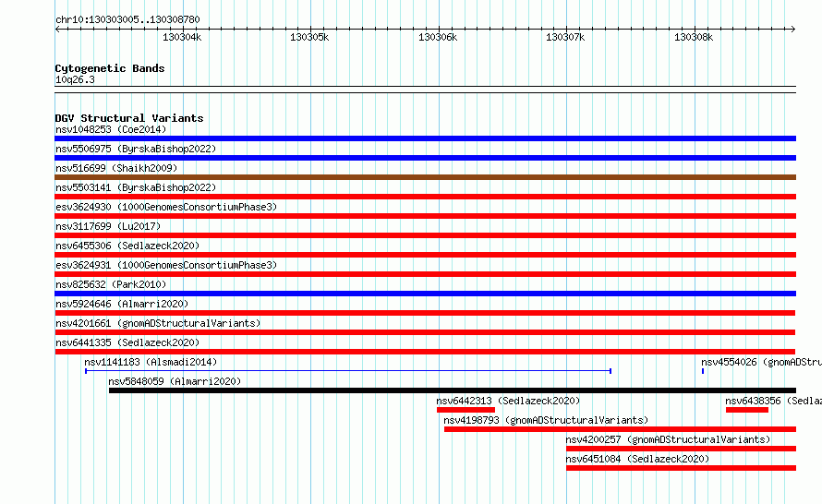Click nsv4200257 (gnomADStructuralVariants) label
Image resolution: width=822 pixels, height=504 pixels.
point(668,439)
